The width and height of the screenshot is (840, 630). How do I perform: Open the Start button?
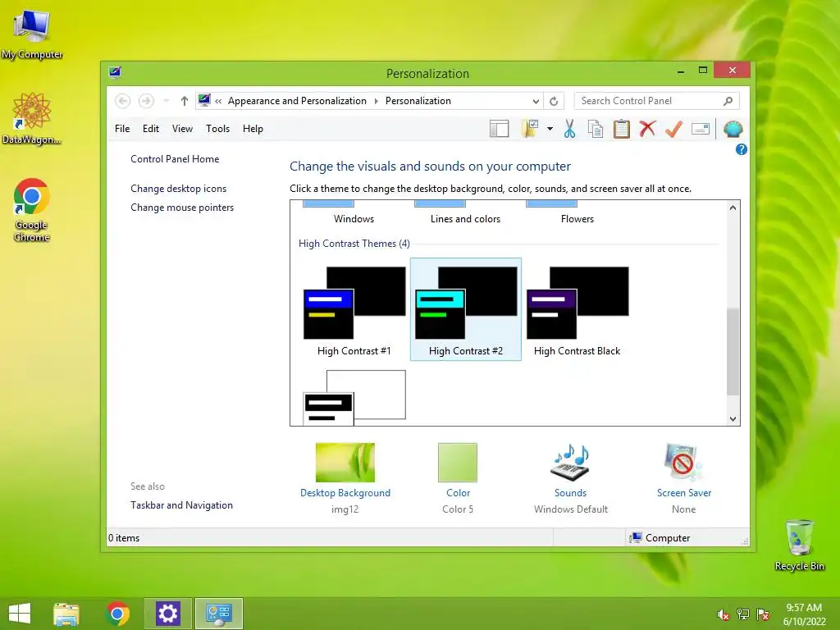pyautogui.click(x=20, y=614)
